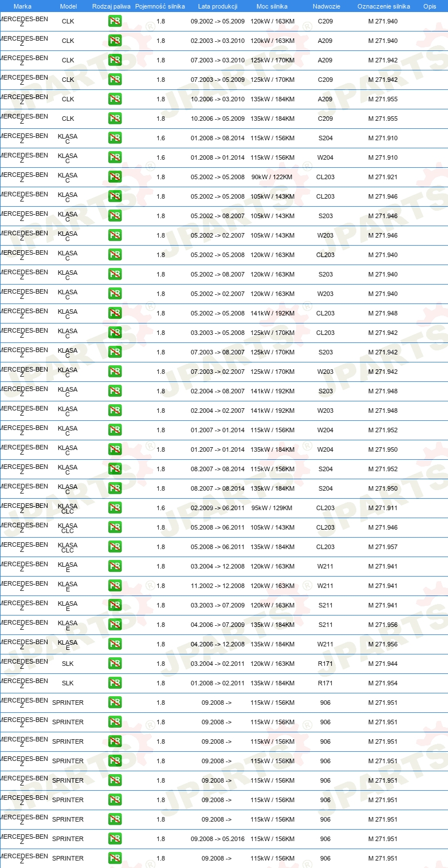Screen dimensions: 448x868
Task: Select the date range '09.2002 -> 05.2009'
Action: tap(218, 22)
